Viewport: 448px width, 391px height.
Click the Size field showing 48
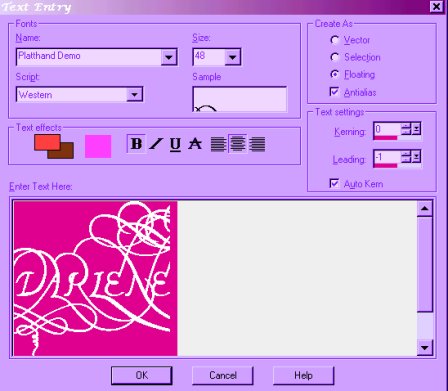click(209, 57)
